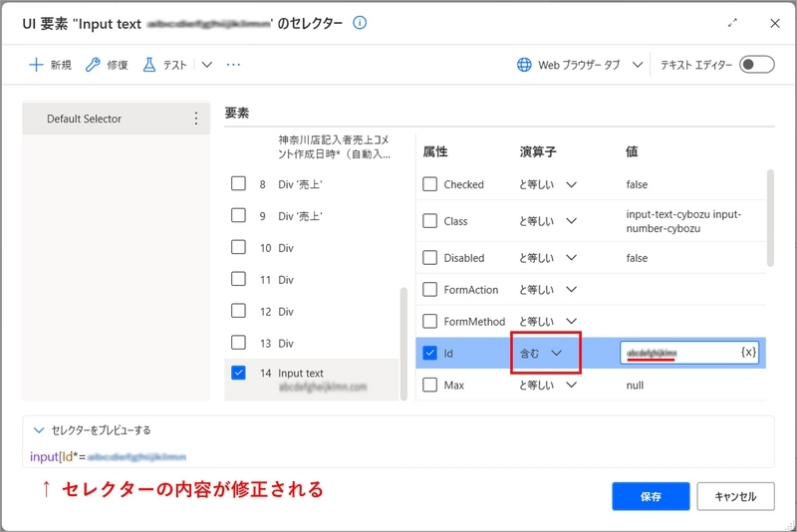Click the Disabled value false text
This screenshot has height=532, width=797.
pos(637,258)
